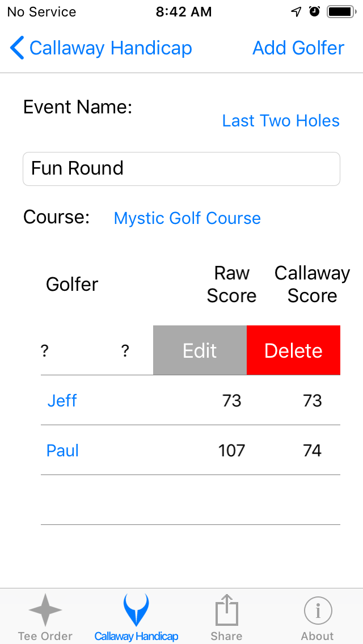This screenshot has height=644, width=363.
Task: Tap the About info icon
Action: click(x=317, y=611)
